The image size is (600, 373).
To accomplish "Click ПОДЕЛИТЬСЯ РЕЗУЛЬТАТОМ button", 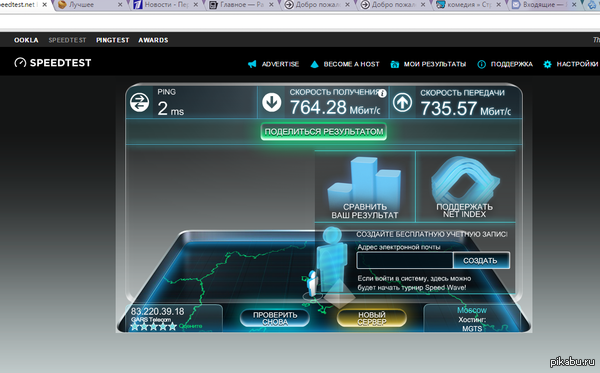I will (324, 132).
